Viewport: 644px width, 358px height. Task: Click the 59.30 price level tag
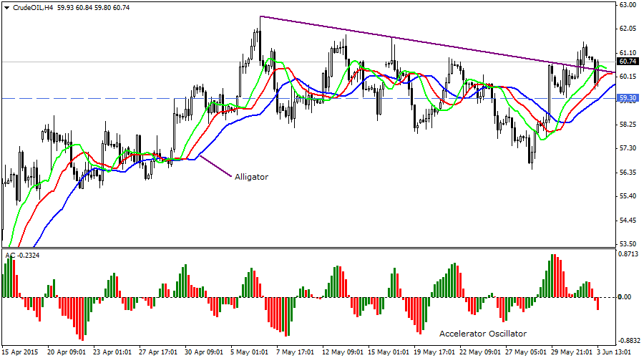(x=628, y=98)
